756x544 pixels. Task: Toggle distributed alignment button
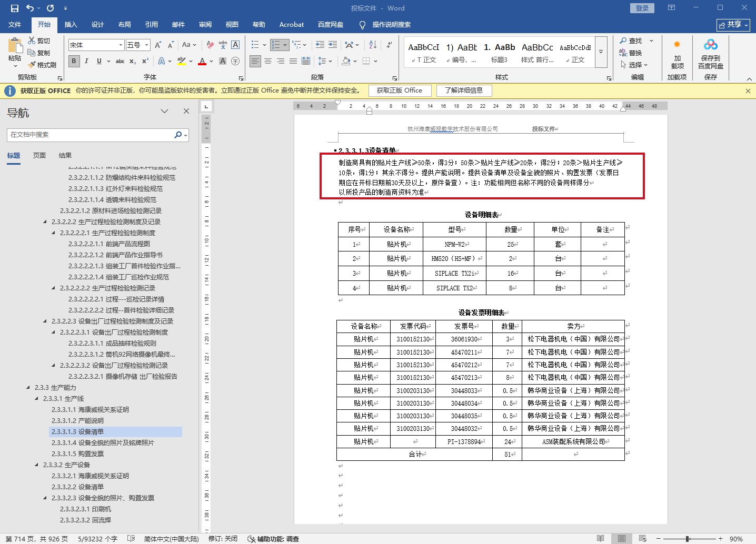(306, 61)
